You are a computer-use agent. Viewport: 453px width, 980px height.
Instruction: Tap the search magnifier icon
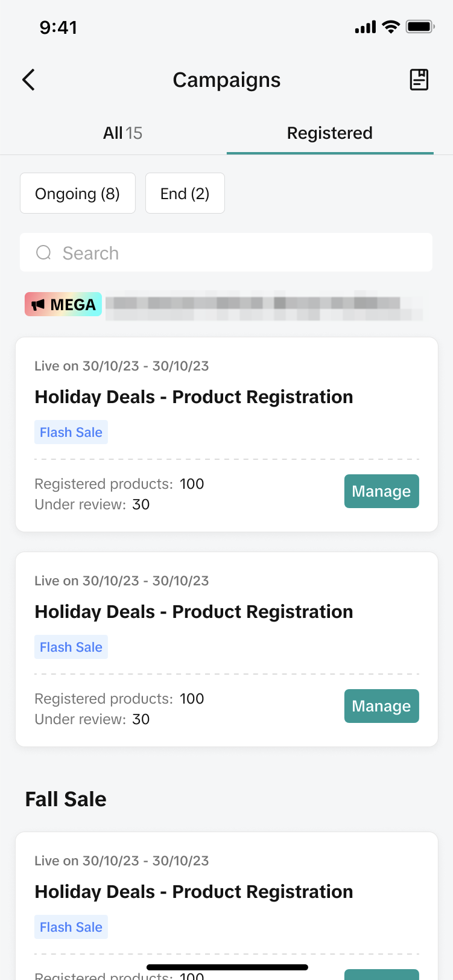[43, 253]
